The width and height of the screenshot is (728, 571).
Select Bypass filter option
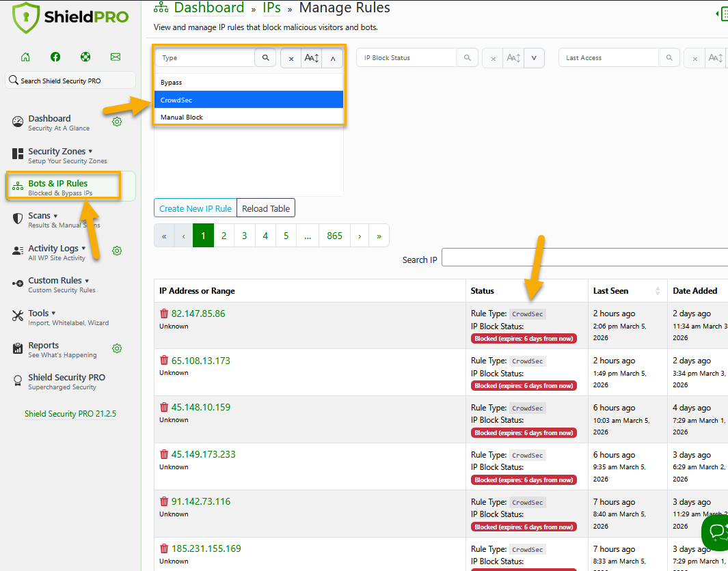click(x=249, y=83)
